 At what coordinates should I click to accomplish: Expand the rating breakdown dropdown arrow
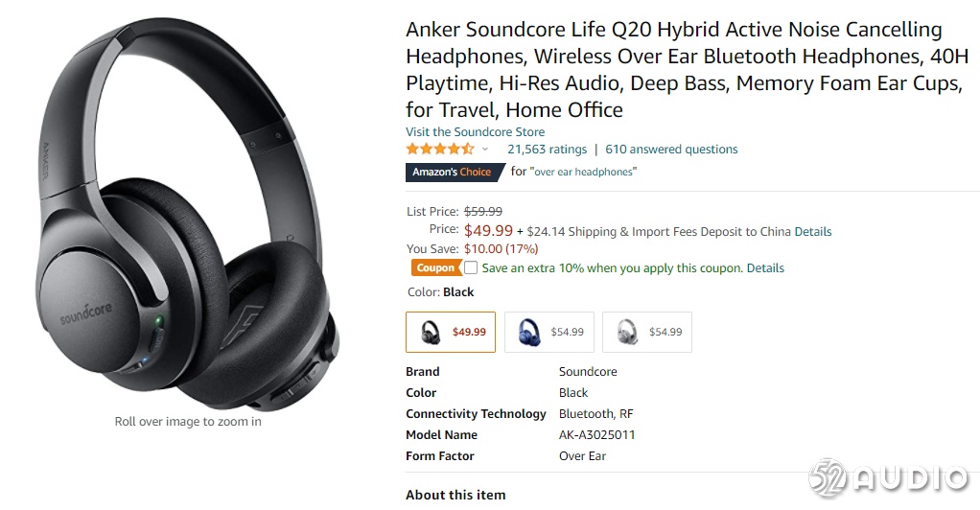click(485, 150)
